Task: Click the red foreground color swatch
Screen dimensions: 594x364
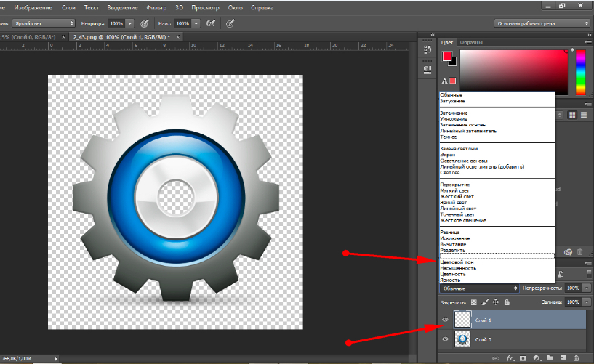Action: pos(447,57)
